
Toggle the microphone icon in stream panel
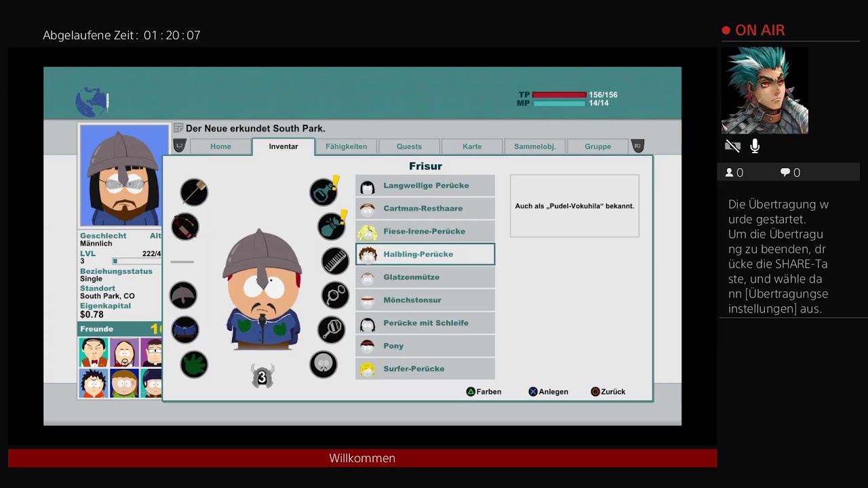tap(755, 146)
